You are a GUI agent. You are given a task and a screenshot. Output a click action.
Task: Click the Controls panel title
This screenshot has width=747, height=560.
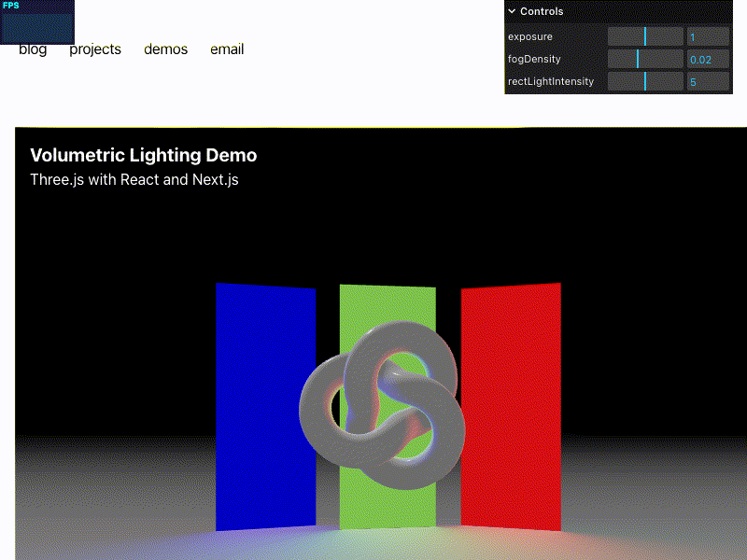(x=542, y=11)
